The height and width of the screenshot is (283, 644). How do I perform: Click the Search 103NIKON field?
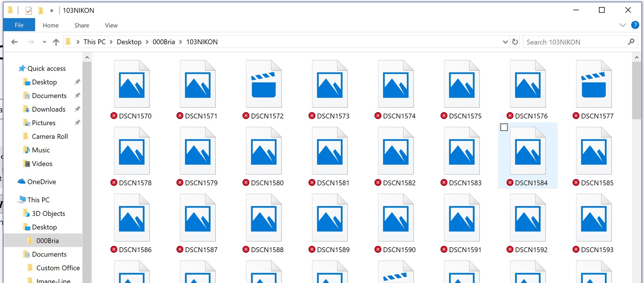580,42
